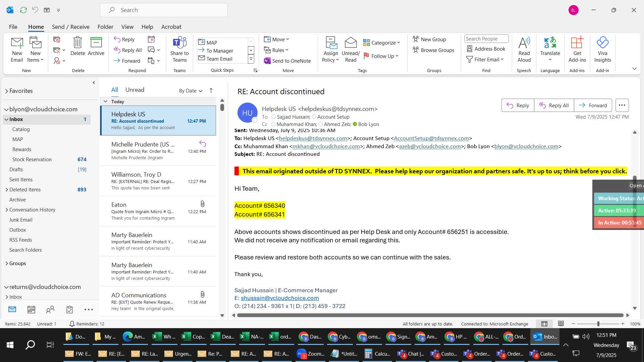
Task: Click the Mail view icon
Action: click(12, 309)
